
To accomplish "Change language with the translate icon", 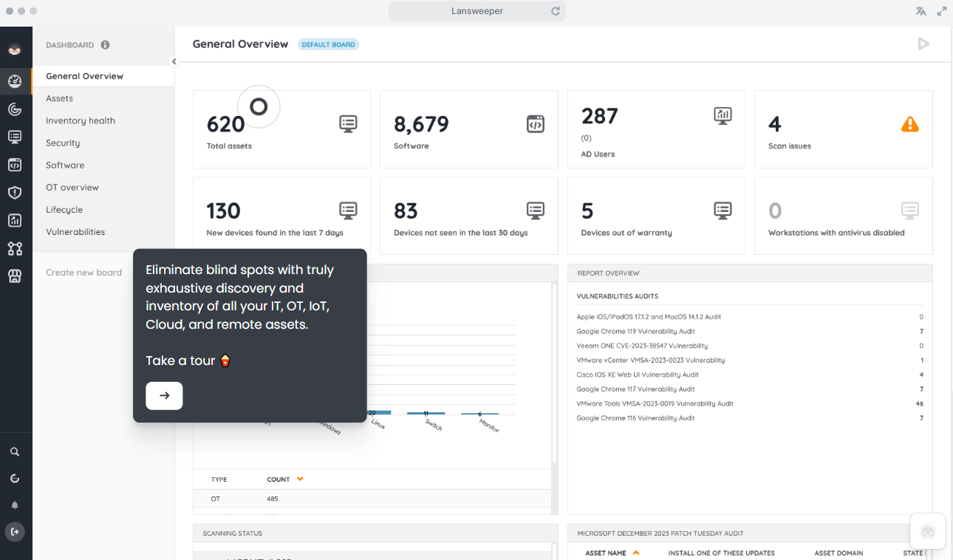I will pyautogui.click(x=920, y=11).
